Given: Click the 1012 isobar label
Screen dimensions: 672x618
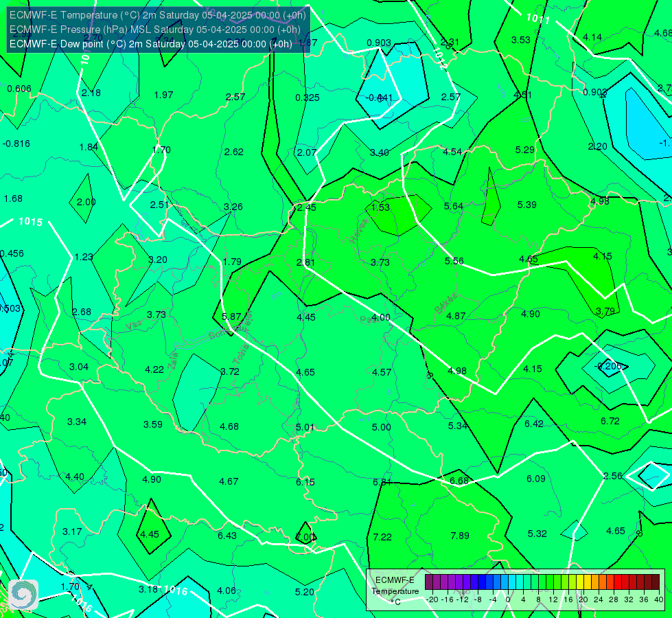Looking at the screenshot, I should tap(440, 58).
